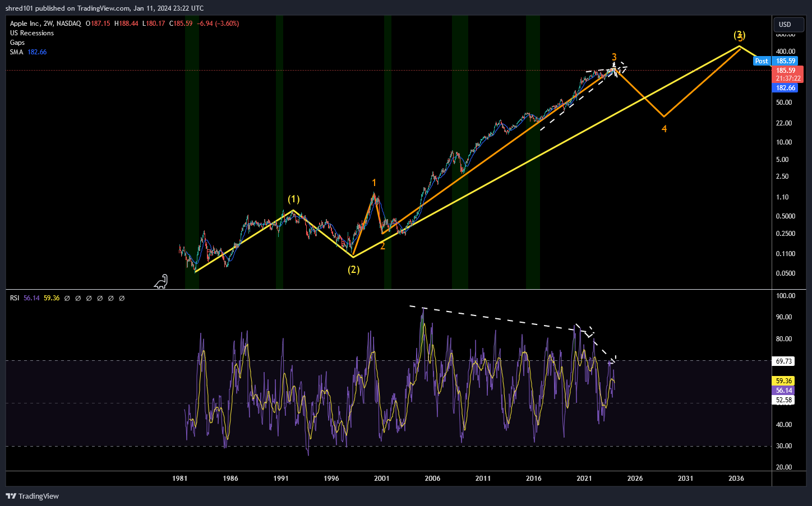Click the SMA indicator legend label
Screen dimensions: 812x506
coord(16,52)
